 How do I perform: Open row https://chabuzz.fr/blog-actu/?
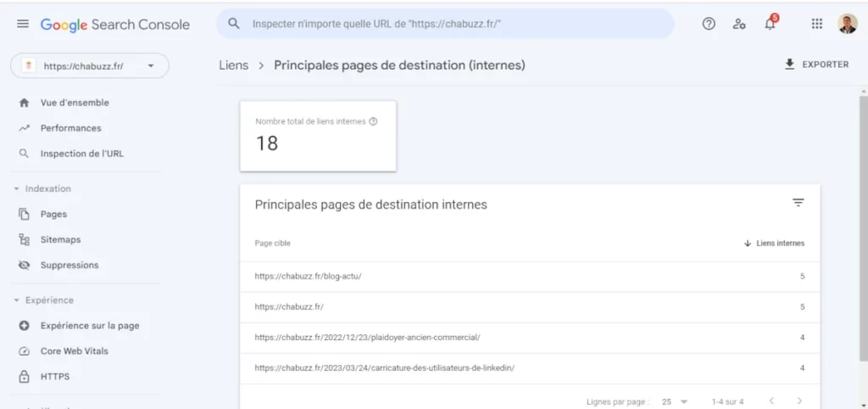click(x=530, y=276)
